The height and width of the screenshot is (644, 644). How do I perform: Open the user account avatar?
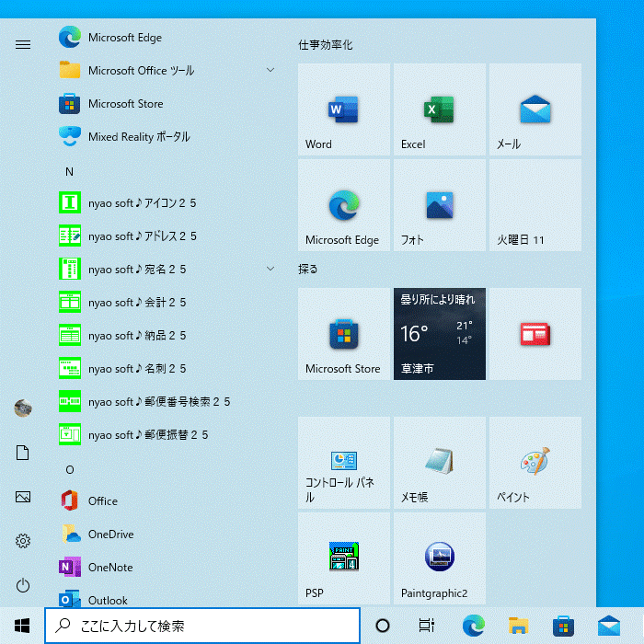[23, 408]
